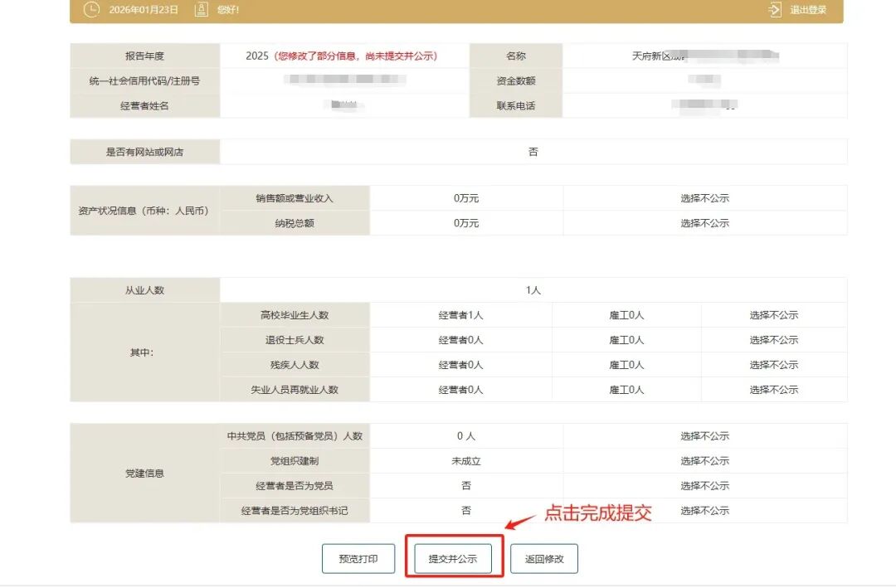The height and width of the screenshot is (588, 896).
Task: Click the 否 value for 经营者是否为党组织书记
Action: pyautogui.click(x=466, y=511)
